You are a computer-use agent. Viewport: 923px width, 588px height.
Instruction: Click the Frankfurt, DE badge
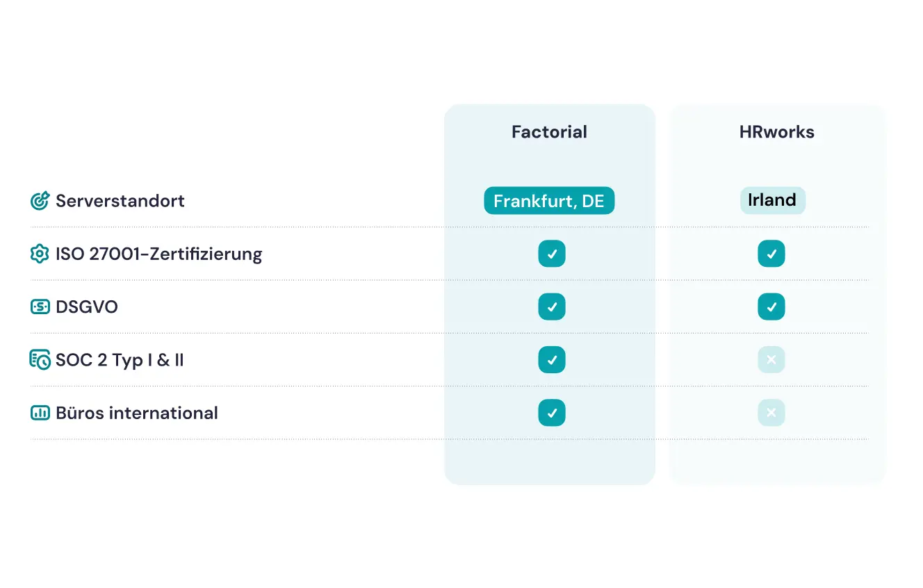[549, 201]
